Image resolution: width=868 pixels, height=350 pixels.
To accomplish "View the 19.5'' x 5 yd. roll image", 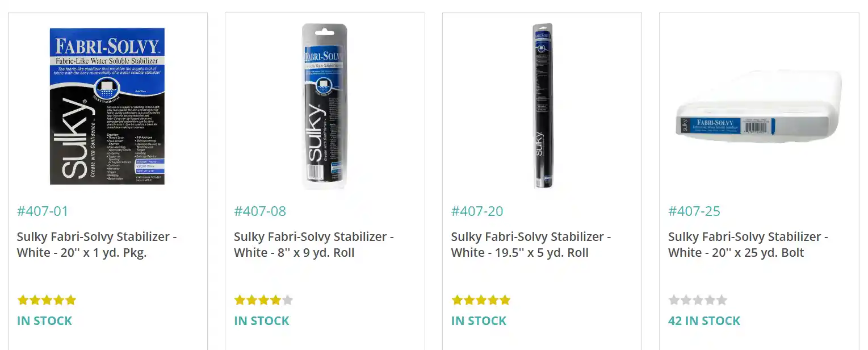I will [x=543, y=106].
